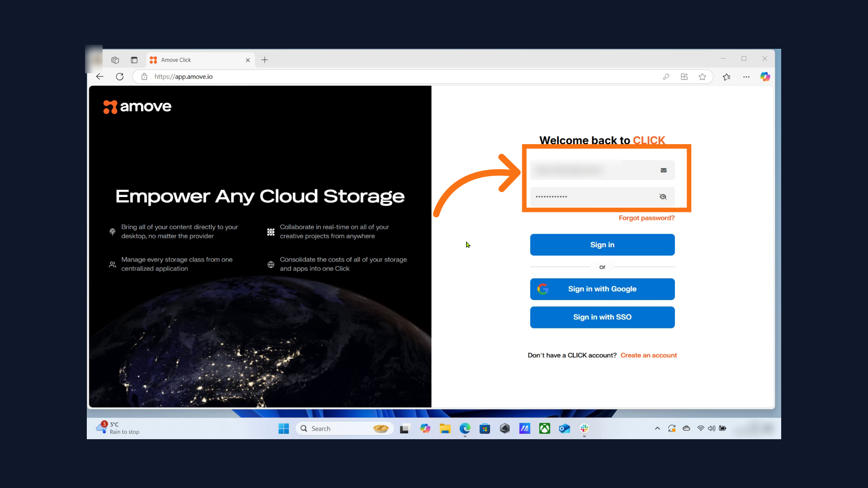Open Copilot from the browser toolbar
The height and width of the screenshot is (488, 868).
pyautogui.click(x=765, y=77)
